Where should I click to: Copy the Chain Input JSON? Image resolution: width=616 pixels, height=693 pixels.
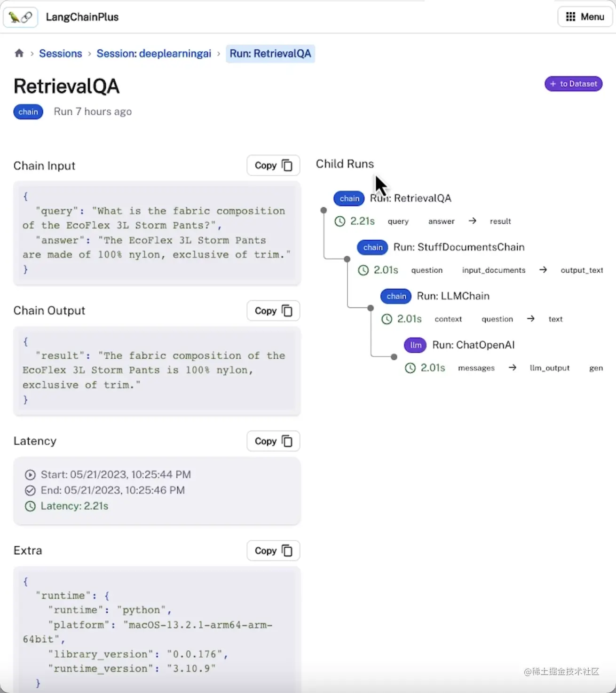click(x=273, y=165)
